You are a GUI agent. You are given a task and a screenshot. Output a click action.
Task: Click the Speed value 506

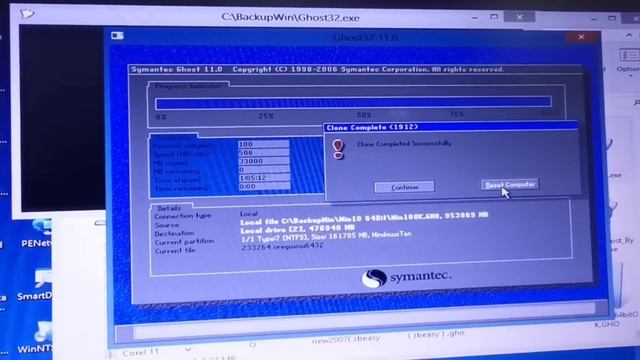coord(264,153)
